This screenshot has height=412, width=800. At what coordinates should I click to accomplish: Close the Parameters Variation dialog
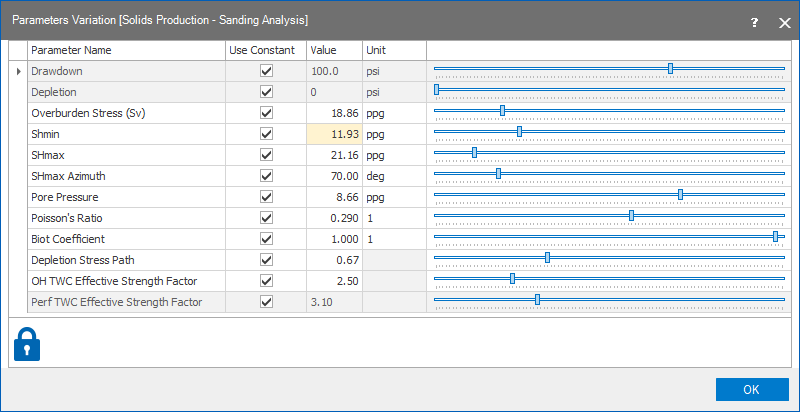[x=784, y=22]
